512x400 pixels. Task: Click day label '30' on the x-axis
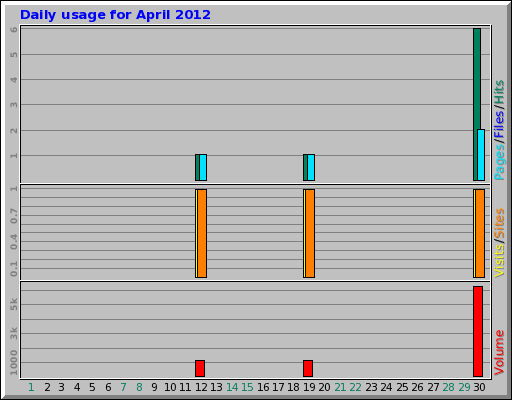click(479, 387)
